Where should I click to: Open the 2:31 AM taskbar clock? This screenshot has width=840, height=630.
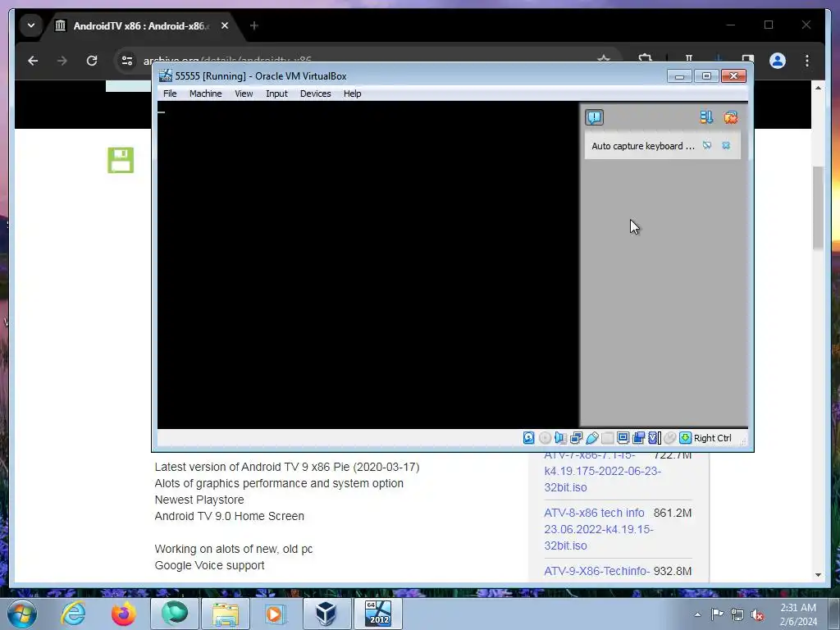798,614
